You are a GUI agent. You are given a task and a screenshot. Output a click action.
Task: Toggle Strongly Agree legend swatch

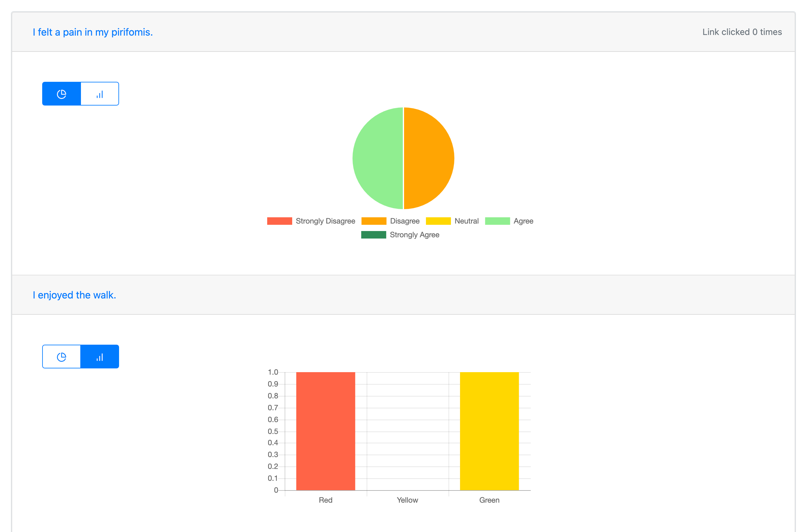click(x=373, y=234)
